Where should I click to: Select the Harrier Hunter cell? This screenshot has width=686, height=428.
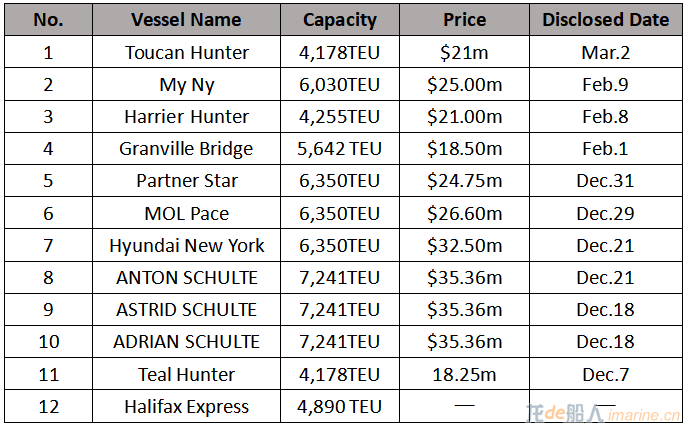tap(187, 117)
